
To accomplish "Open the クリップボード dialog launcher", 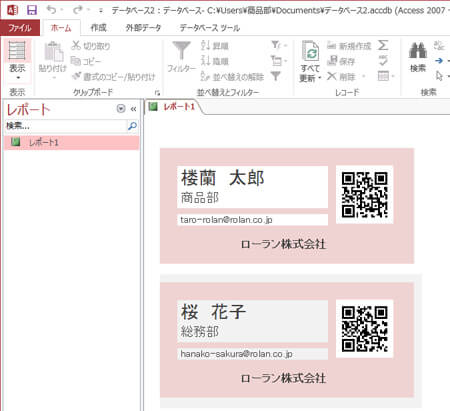I will [157, 93].
